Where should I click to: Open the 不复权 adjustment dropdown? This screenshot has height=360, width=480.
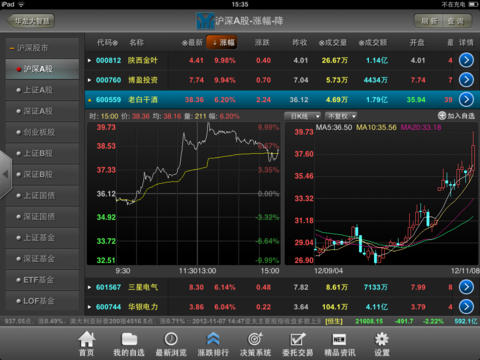coord(341,116)
